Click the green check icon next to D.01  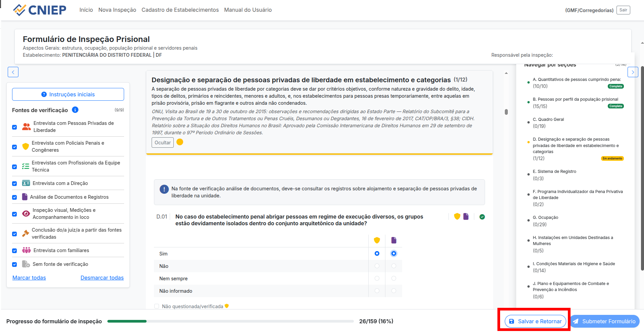pos(482,217)
